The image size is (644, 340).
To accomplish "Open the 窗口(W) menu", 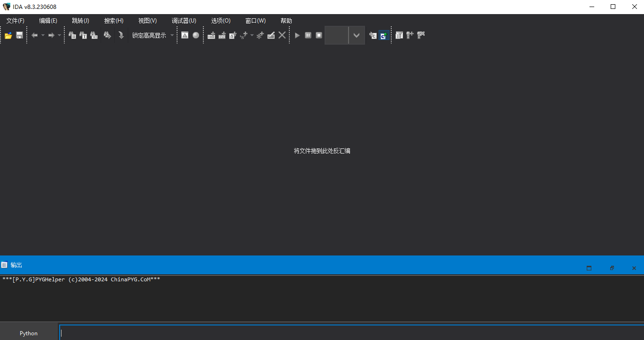I will tap(256, 21).
